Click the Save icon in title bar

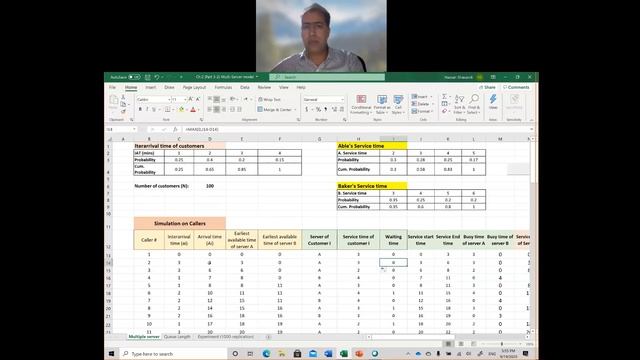(x=148, y=77)
